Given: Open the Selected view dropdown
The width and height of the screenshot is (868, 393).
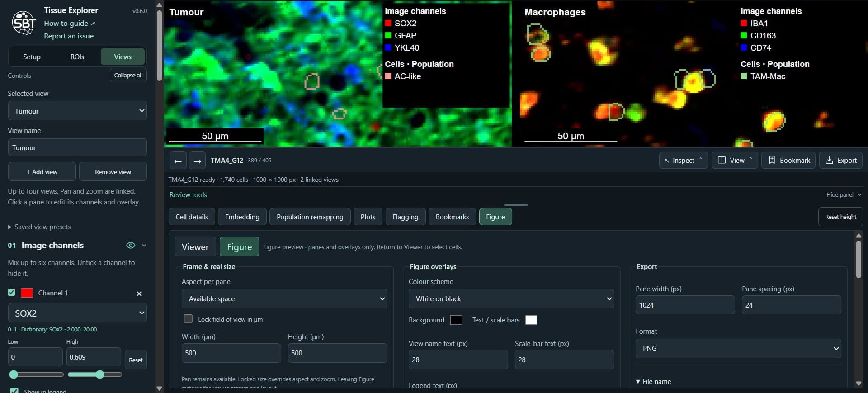Looking at the screenshot, I should [x=77, y=111].
